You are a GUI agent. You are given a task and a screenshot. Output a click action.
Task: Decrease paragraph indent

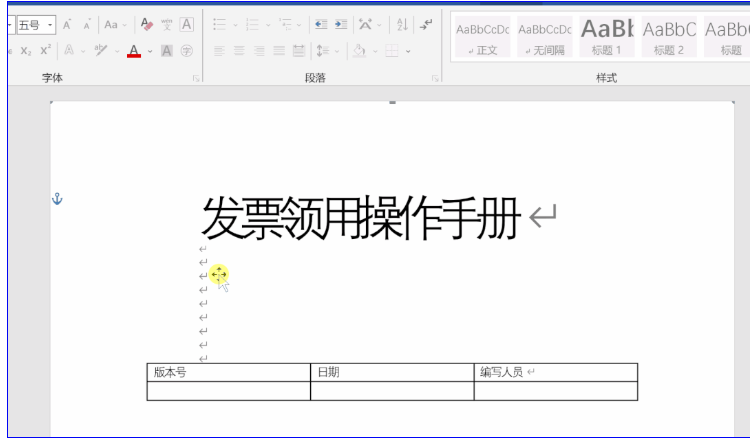(x=321, y=24)
